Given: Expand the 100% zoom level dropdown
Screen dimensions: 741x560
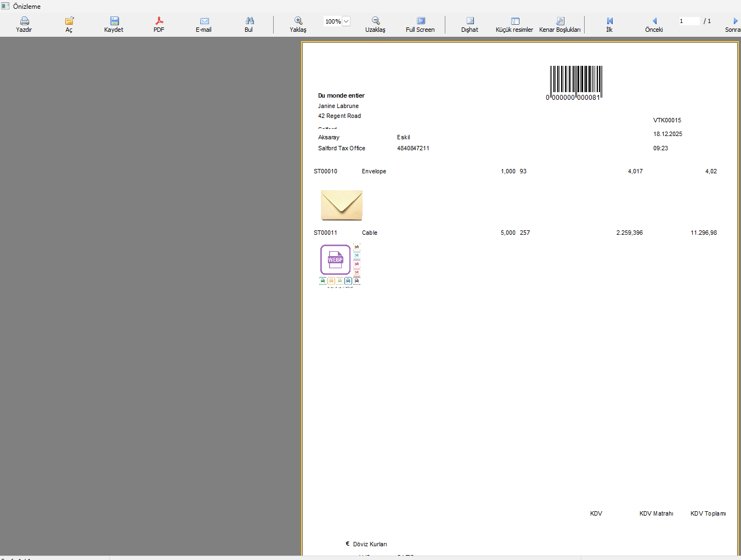Looking at the screenshot, I should pos(346,21).
